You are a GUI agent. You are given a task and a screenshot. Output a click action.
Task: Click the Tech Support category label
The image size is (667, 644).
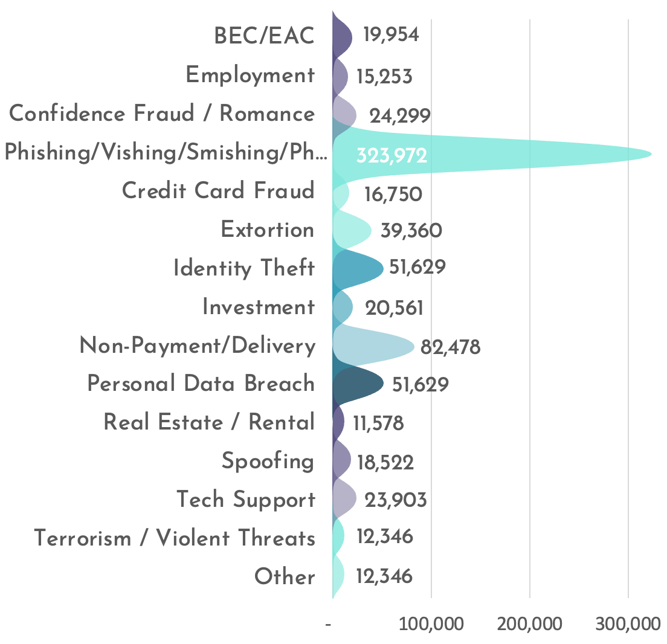click(x=245, y=500)
